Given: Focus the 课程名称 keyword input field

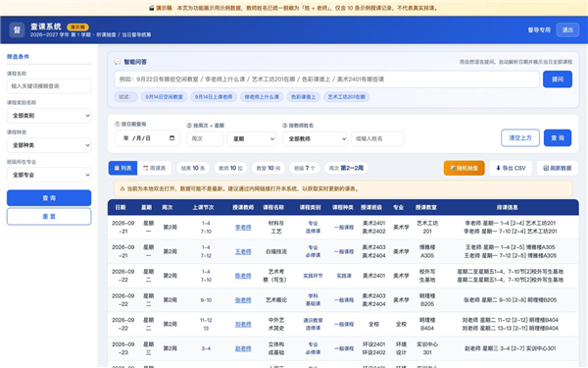Looking at the screenshot, I should click(x=49, y=86).
